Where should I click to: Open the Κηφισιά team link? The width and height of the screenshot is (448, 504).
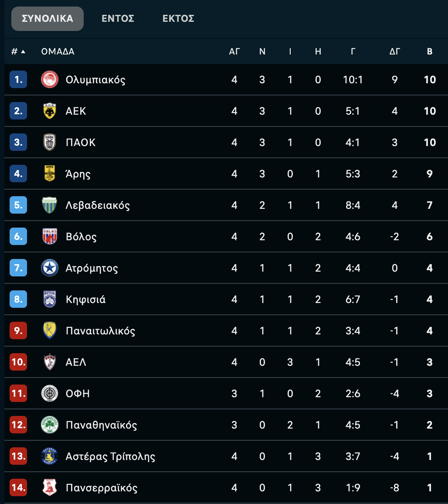[85, 299]
